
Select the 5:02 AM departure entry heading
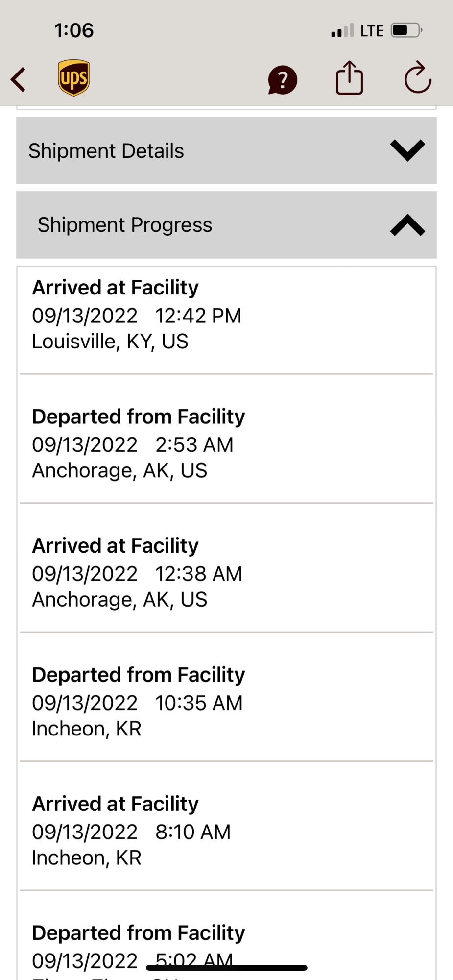pyautogui.click(x=139, y=933)
